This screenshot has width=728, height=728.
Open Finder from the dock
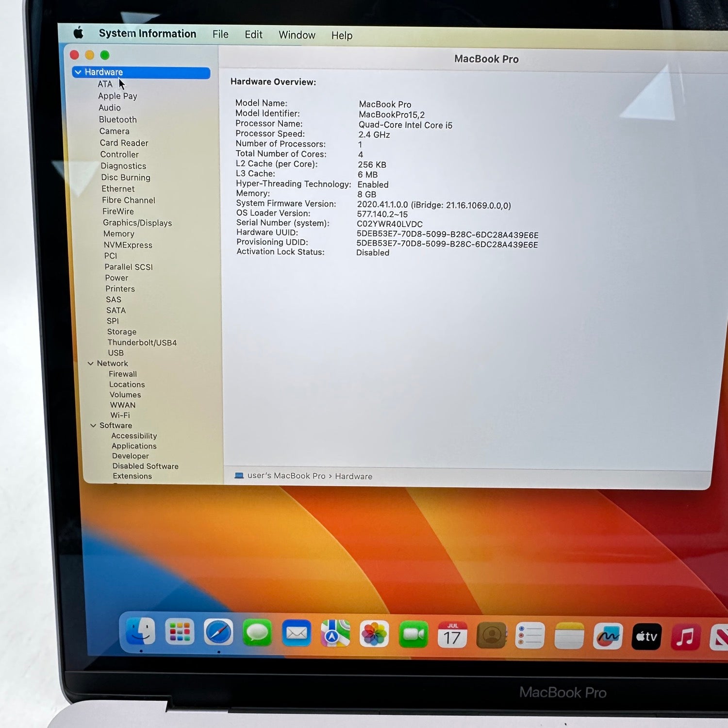pos(141,631)
